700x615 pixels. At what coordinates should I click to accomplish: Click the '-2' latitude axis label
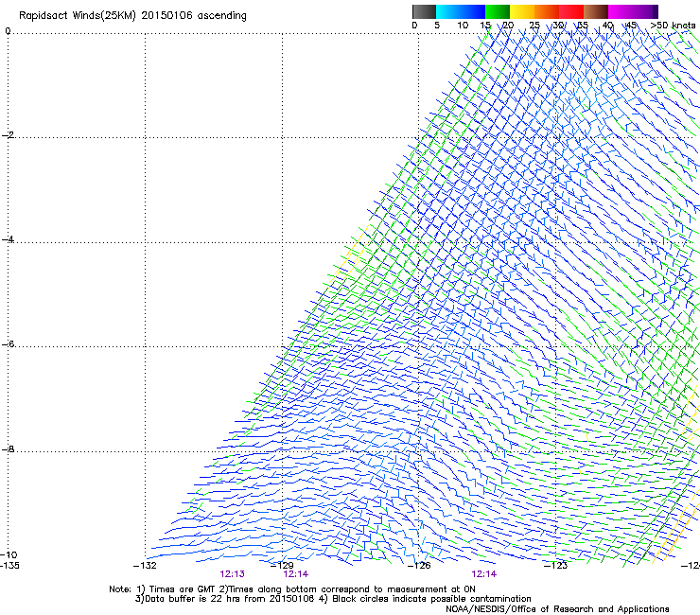9,135
